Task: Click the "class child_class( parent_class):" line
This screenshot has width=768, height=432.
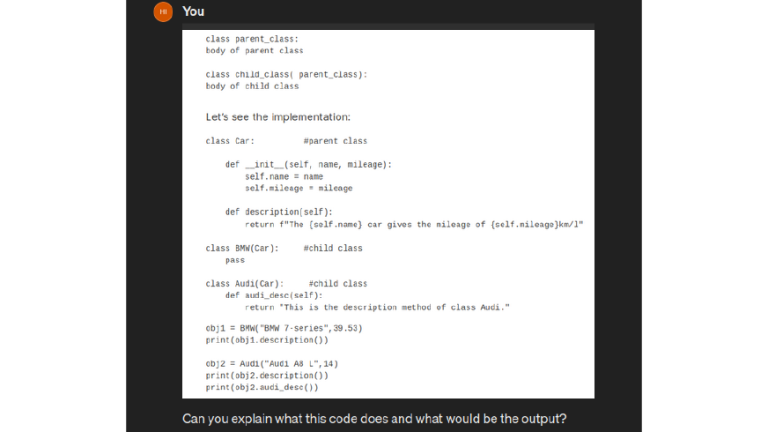Action: click(x=286, y=74)
